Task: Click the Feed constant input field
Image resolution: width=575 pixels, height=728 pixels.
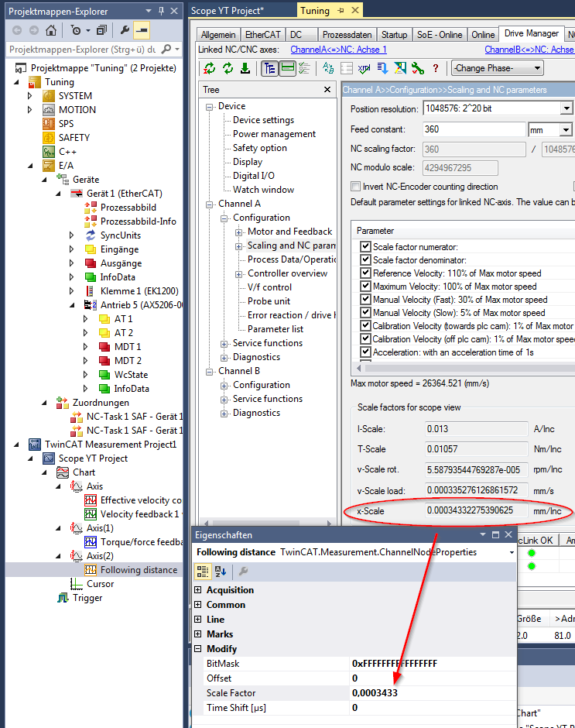Action: coord(474,129)
